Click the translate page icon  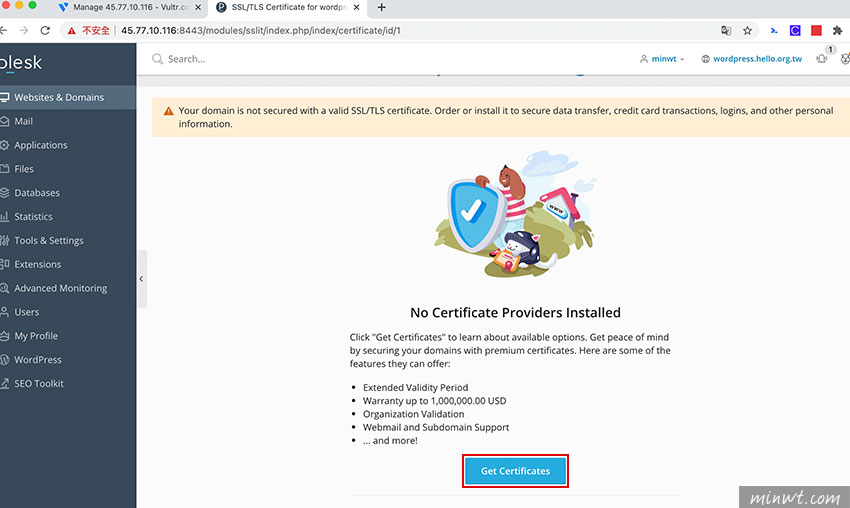pyautogui.click(x=726, y=30)
